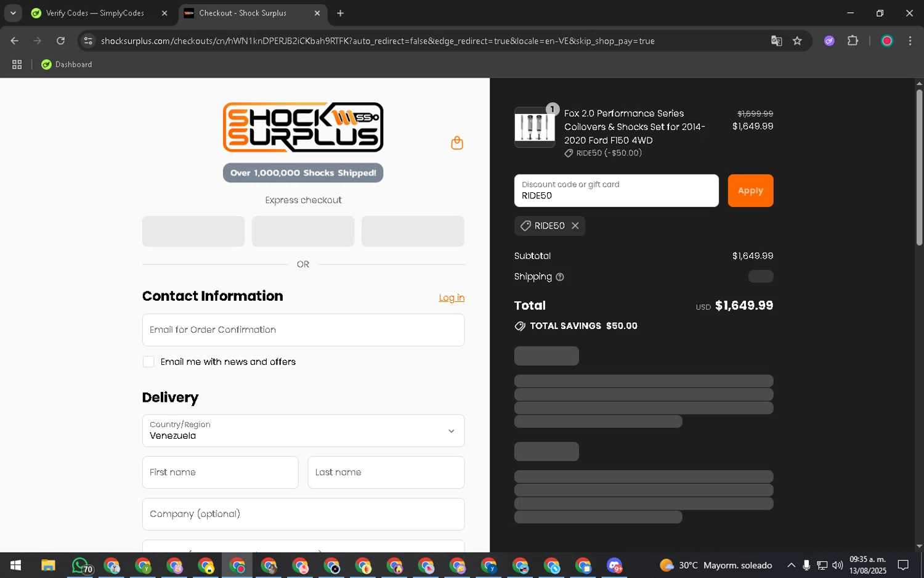The height and width of the screenshot is (578, 924).
Task: Click the middle express checkout placeholder button
Action: pyautogui.click(x=303, y=231)
